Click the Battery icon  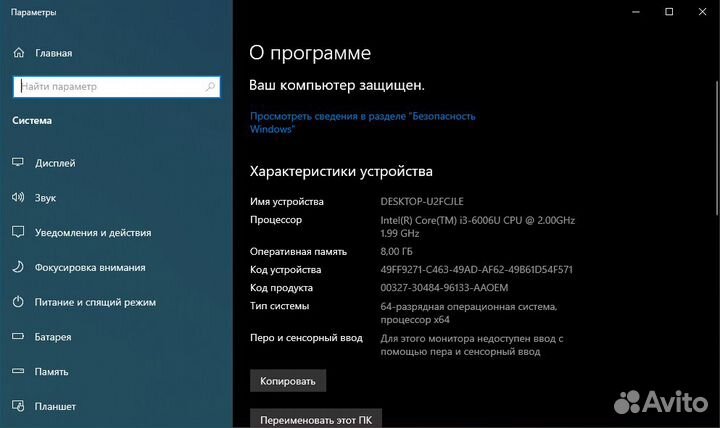click(x=18, y=336)
